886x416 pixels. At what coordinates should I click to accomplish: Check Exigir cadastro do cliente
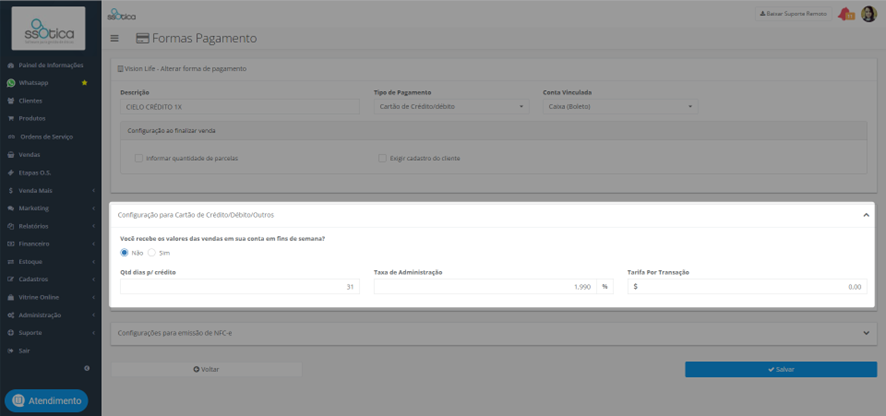click(382, 158)
